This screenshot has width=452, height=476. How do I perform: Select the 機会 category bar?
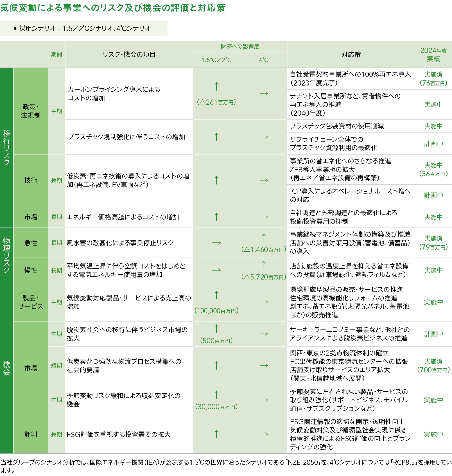(x=7, y=368)
